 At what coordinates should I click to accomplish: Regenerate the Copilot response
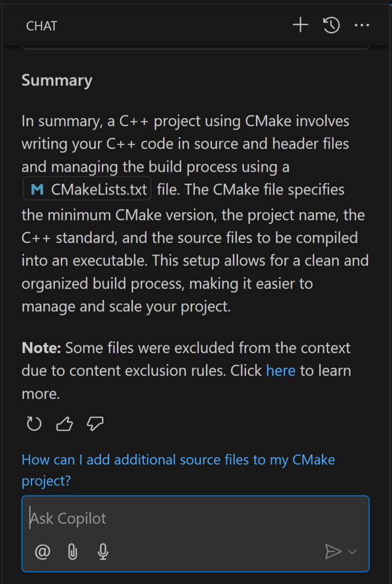pyautogui.click(x=33, y=424)
